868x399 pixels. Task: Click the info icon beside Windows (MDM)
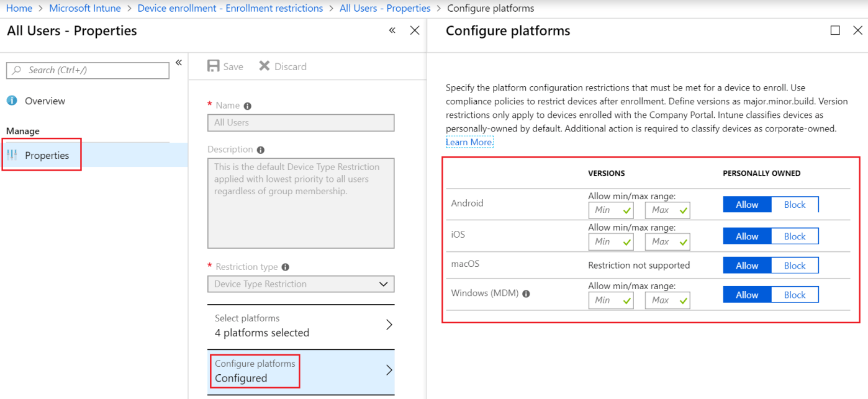point(526,293)
